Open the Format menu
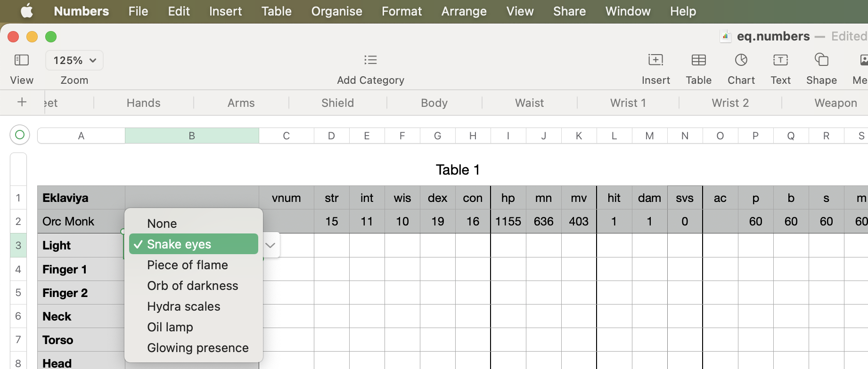The height and width of the screenshot is (369, 868). click(401, 11)
